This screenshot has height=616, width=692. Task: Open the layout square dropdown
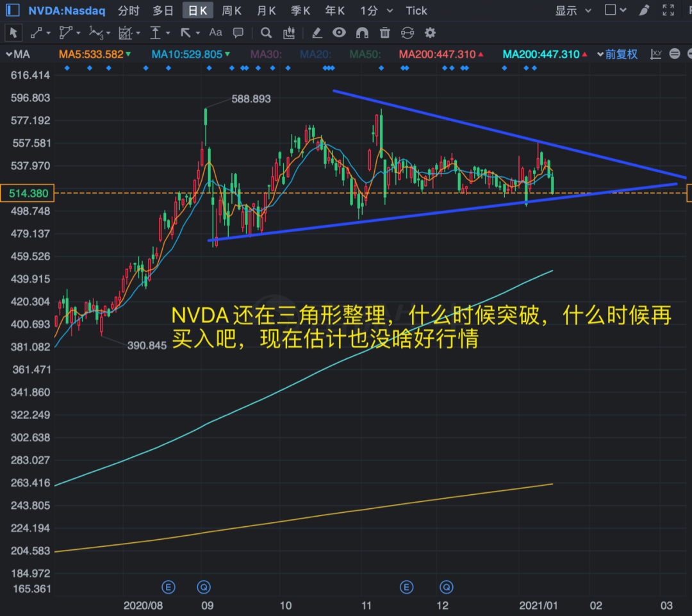pos(615,10)
